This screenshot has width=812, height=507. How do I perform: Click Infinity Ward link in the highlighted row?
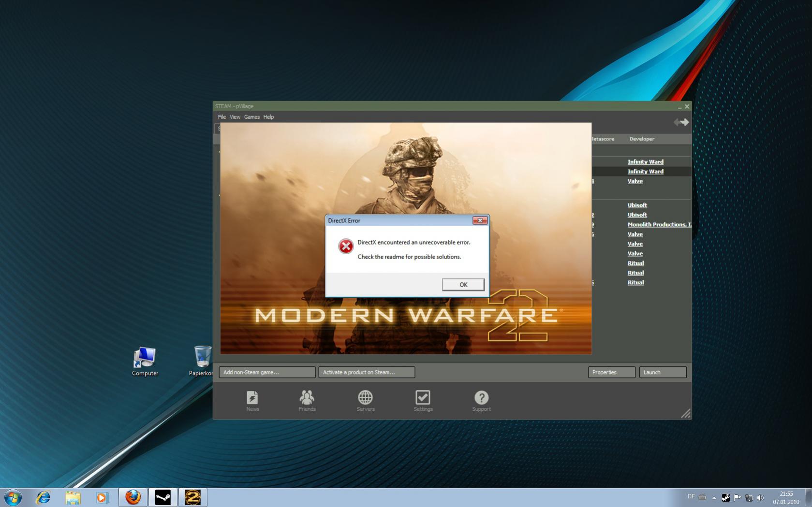click(x=646, y=171)
